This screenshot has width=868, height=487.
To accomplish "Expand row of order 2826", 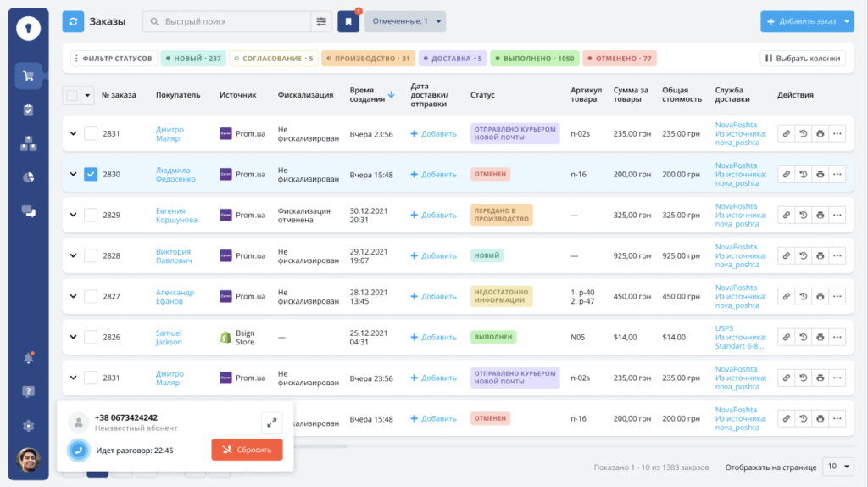I will click(x=73, y=337).
